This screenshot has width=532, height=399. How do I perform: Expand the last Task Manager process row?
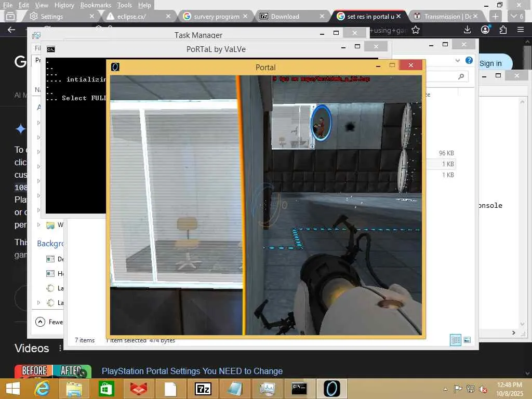click(x=38, y=302)
